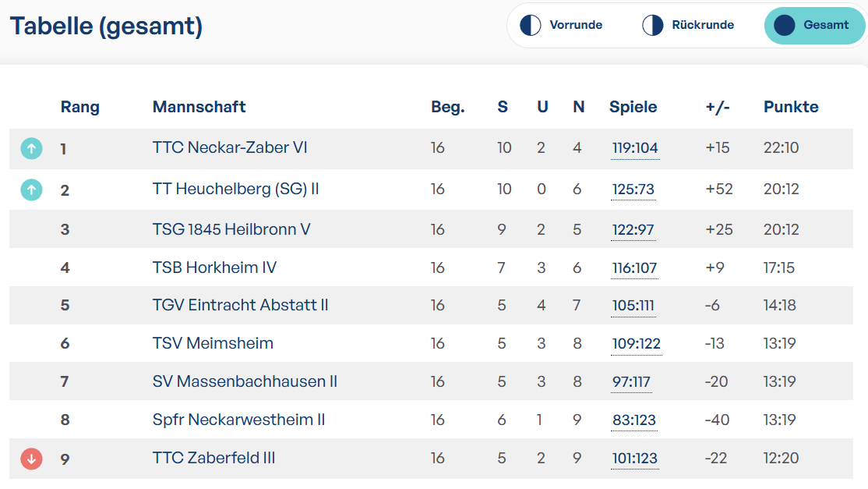868x489 pixels.
Task: Click the half-filled circle icon for Vorrunde
Action: point(531,25)
